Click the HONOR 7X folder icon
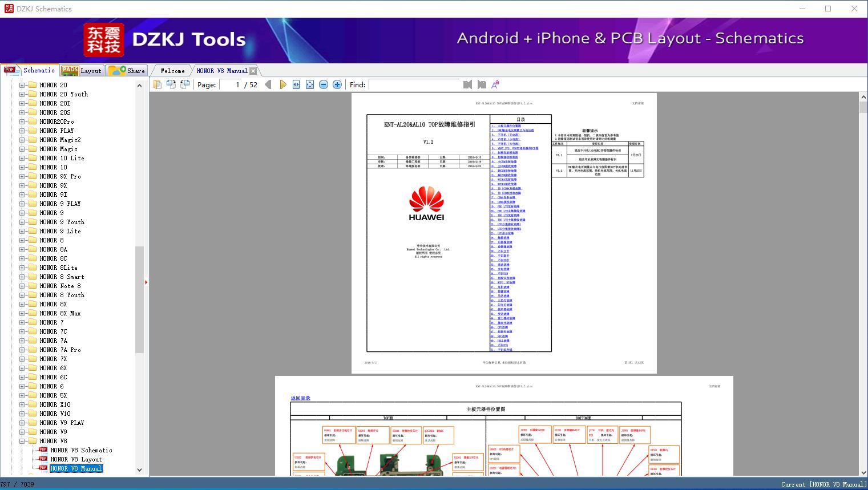 coord(33,359)
